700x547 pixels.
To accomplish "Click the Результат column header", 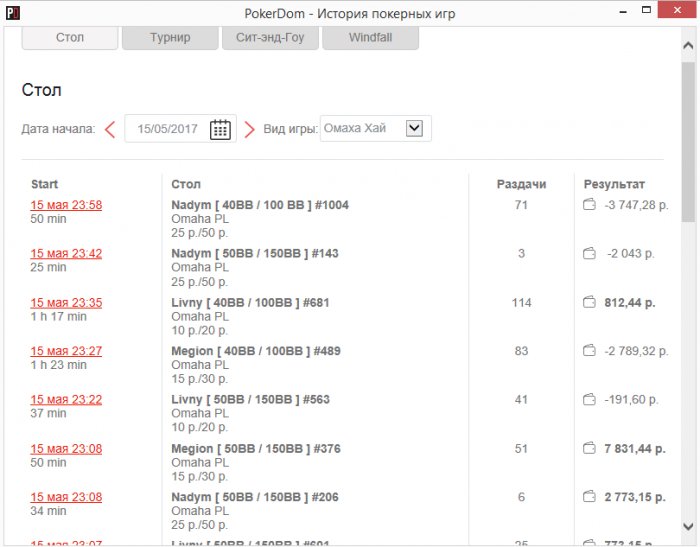I will click(x=614, y=184).
